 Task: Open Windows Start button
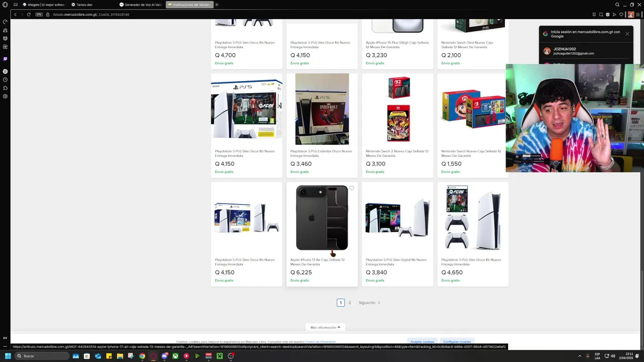point(8,356)
